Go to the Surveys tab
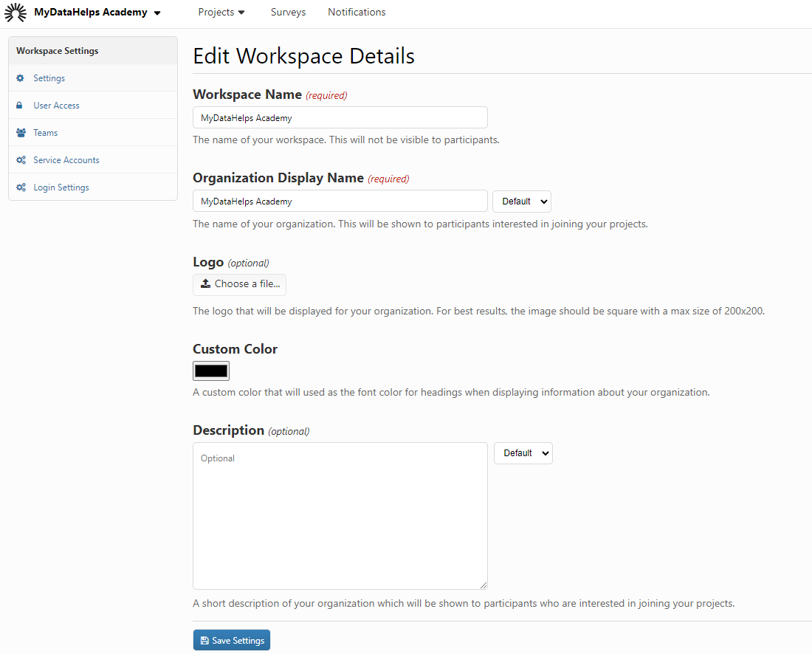Screen dimensions: 812x654 point(288,13)
